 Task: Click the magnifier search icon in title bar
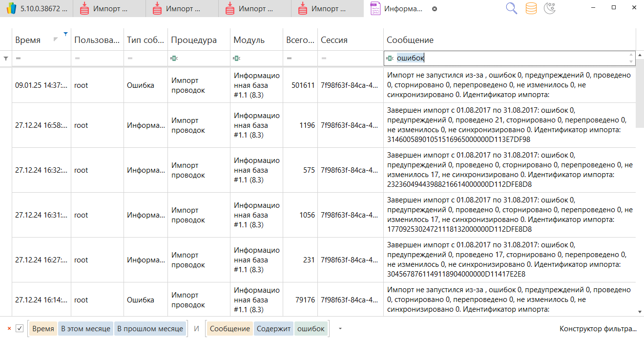click(511, 8)
